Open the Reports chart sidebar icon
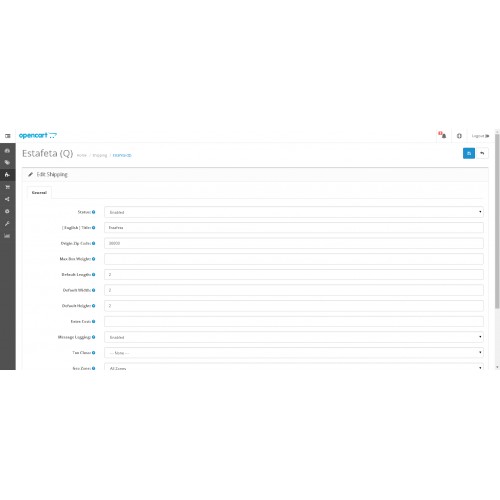Screen dimensions: 500x500 pos(7,236)
